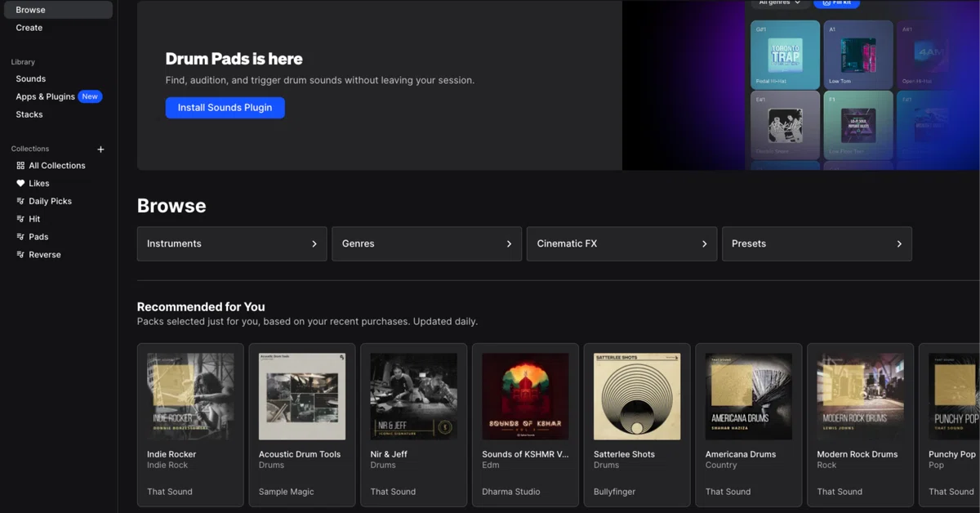Screen dimensions: 980x513
Task: Trigger the A1 Low Tom drum pad
Action: [x=858, y=55]
